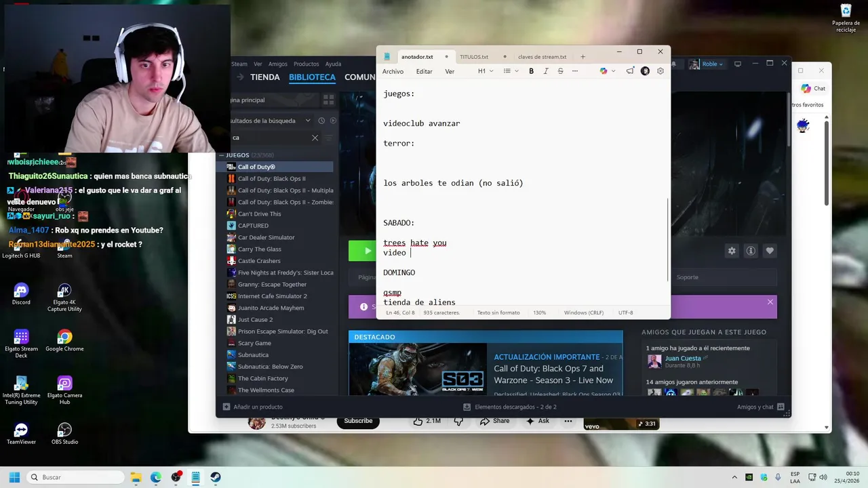Open Notepad settings gear
Viewport: 868px width, 488px height.
point(660,71)
